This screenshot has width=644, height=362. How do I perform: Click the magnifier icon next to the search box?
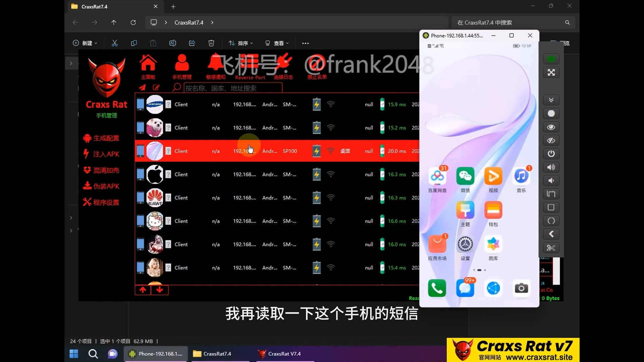click(x=177, y=87)
